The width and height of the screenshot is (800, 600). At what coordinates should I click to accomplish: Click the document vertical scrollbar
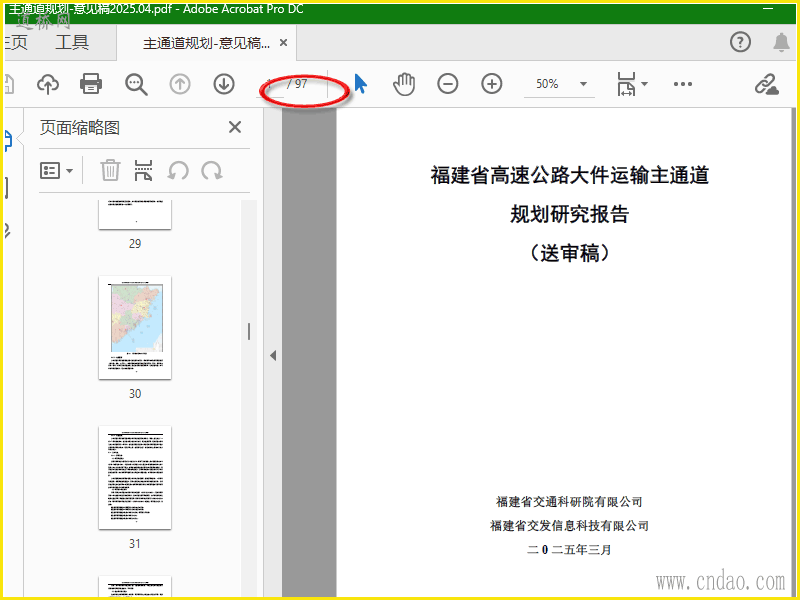(x=793, y=352)
